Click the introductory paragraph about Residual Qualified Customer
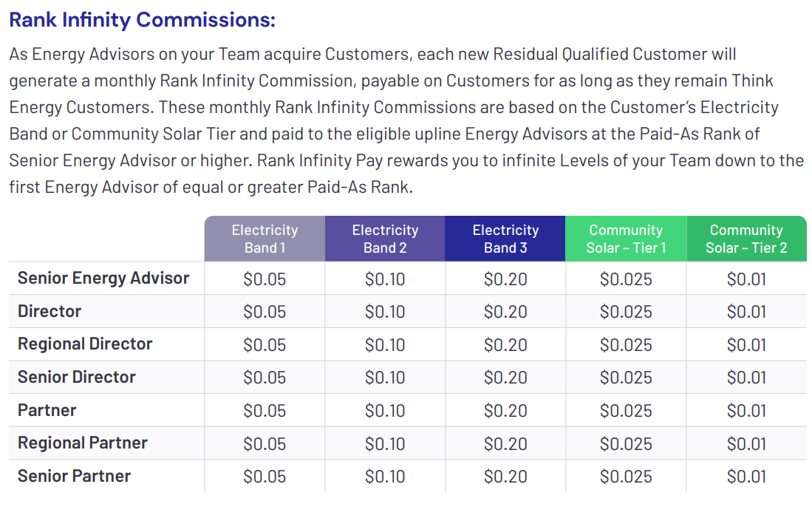Image resolution: width=812 pixels, height=518 pixels. [x=406, y=120]
